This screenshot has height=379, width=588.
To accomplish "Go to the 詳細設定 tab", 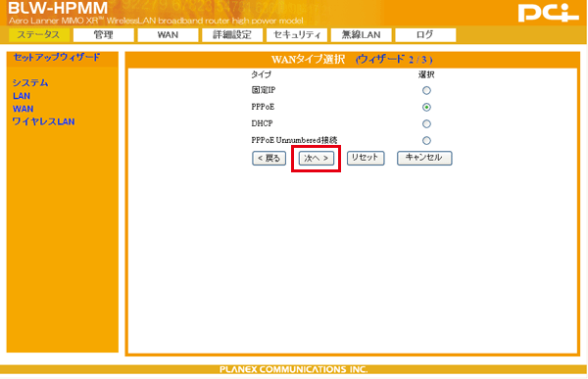I will point(232,35).
